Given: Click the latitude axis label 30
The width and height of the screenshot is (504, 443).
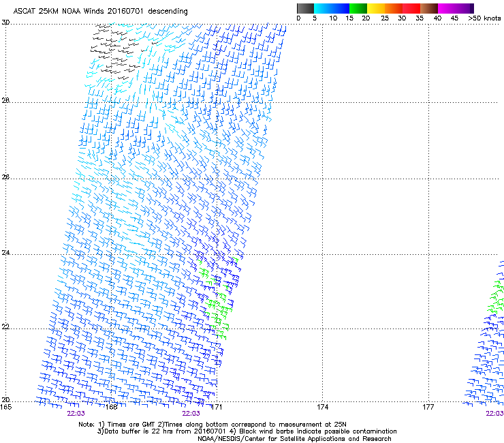Looking at the screenshot, I should coord(5,22).
